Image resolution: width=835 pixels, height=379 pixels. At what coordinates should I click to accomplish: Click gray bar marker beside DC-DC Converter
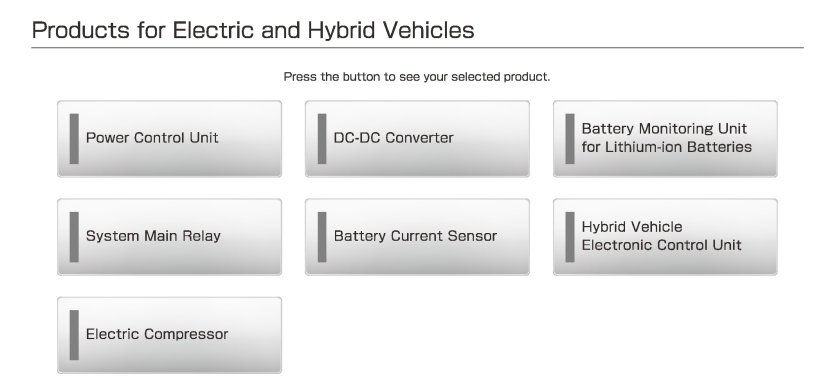coord(322,138)
